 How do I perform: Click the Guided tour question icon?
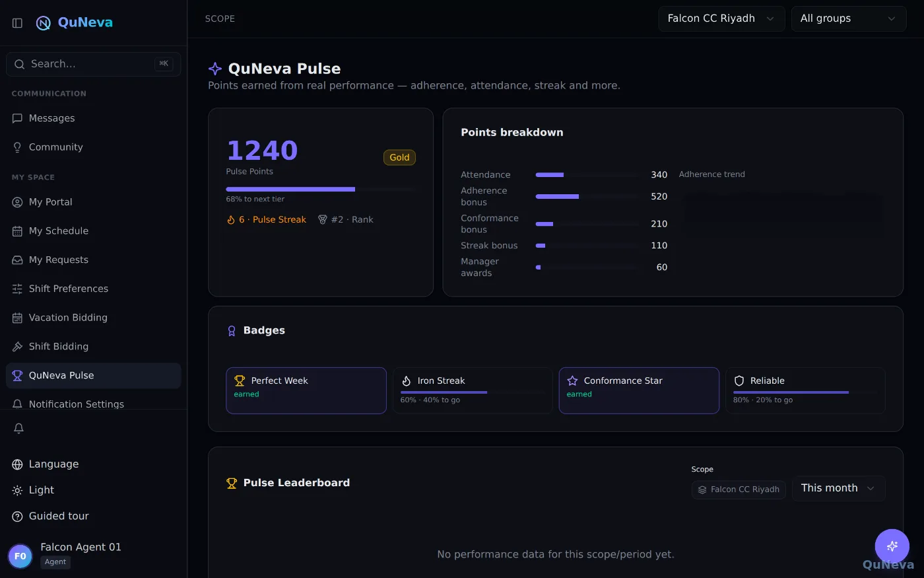(17, 517)
